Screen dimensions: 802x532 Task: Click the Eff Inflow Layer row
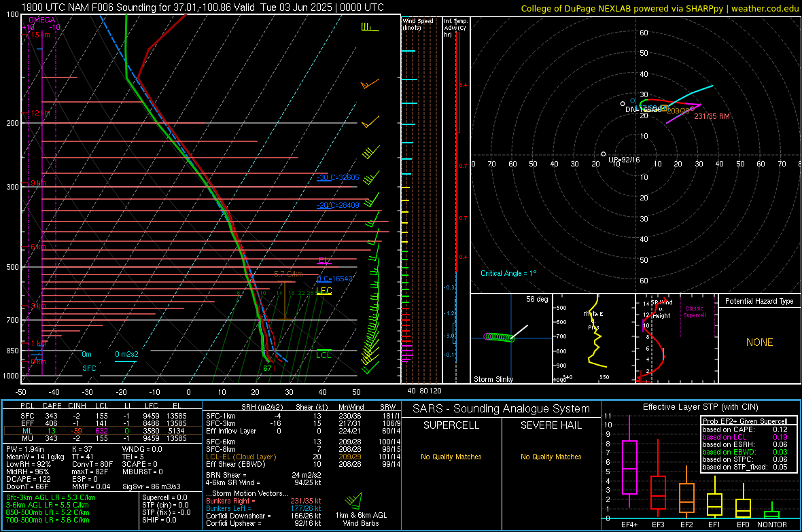click(303, 431)
